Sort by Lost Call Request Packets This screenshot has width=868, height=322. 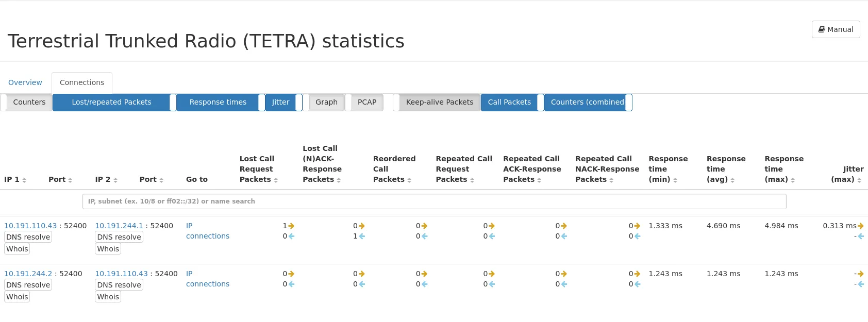click(x=258, y=169)
